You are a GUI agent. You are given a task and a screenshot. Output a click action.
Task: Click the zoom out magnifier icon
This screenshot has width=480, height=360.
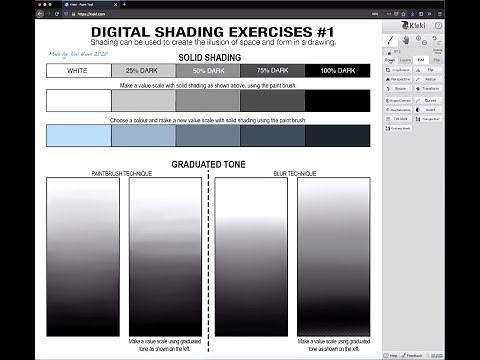coord(424,43)
